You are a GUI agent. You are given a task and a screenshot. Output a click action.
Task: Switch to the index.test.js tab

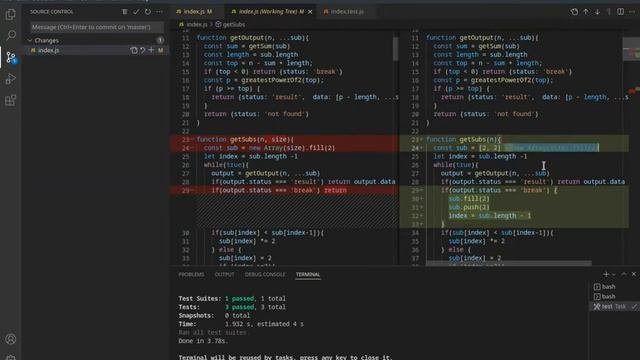coord(347,12)
